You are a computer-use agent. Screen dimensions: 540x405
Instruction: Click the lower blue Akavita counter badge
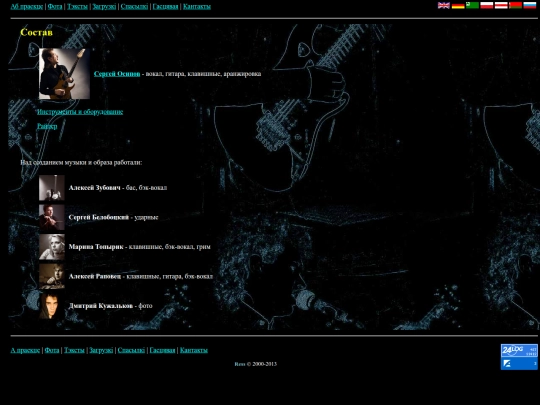click(x=519, y=364)
